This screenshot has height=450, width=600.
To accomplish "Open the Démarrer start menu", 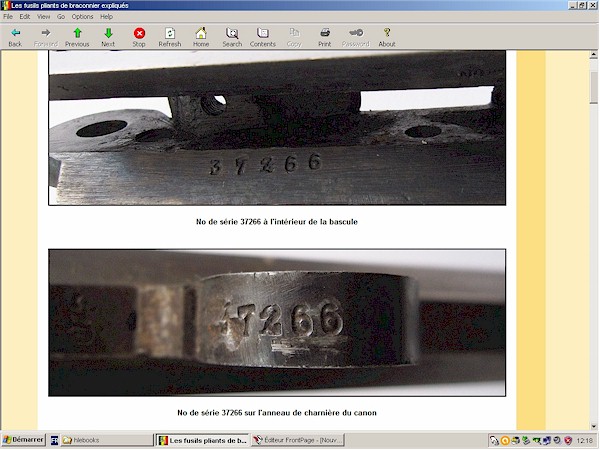I will pyautogui.click(x=23, y=440).
